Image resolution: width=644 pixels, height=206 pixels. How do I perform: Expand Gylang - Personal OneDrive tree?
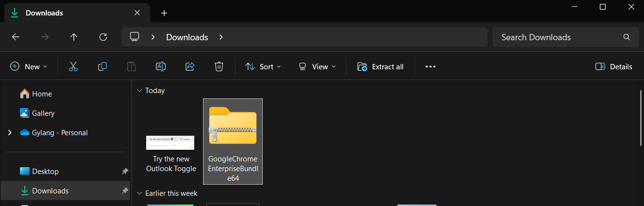(x=9, y=132)
